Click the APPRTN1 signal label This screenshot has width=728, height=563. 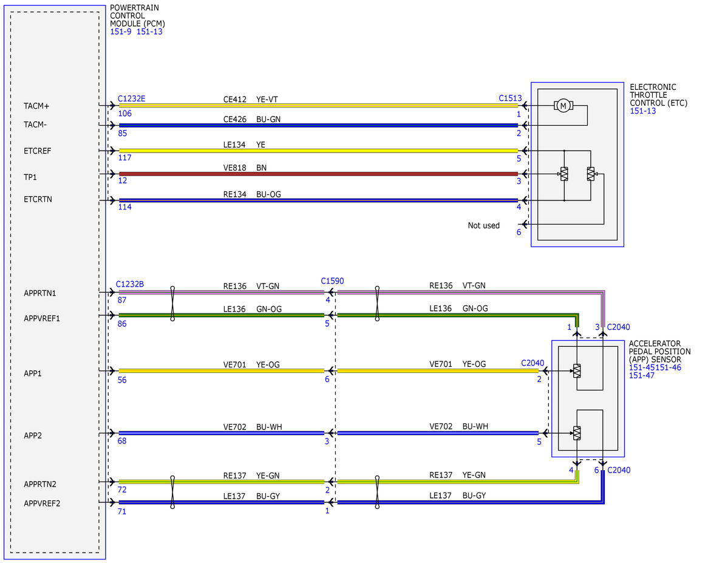click(x=40, y=293)
